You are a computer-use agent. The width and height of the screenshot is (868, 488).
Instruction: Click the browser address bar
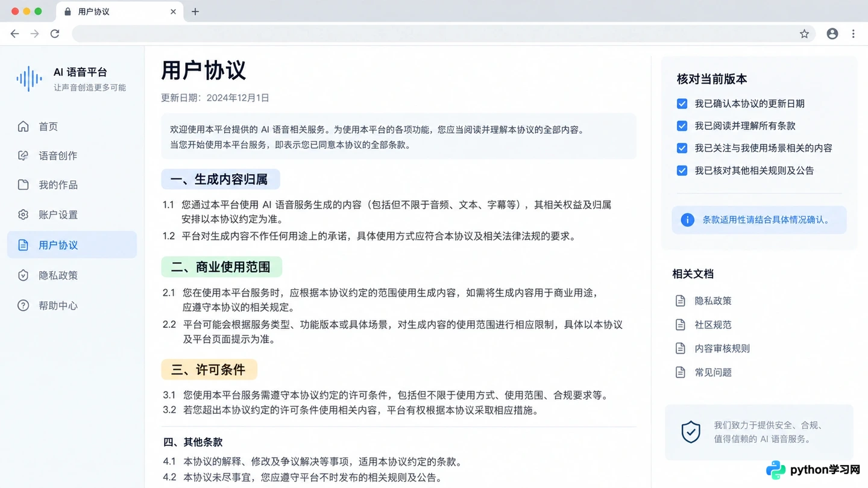click(443, 34)
